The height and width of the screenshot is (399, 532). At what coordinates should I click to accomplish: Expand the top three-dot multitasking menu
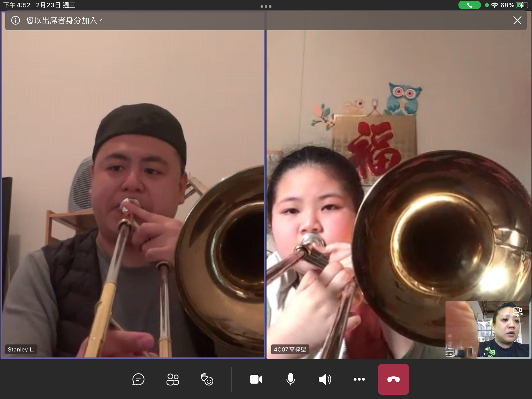pyautogui.click(x=266, y=6)
